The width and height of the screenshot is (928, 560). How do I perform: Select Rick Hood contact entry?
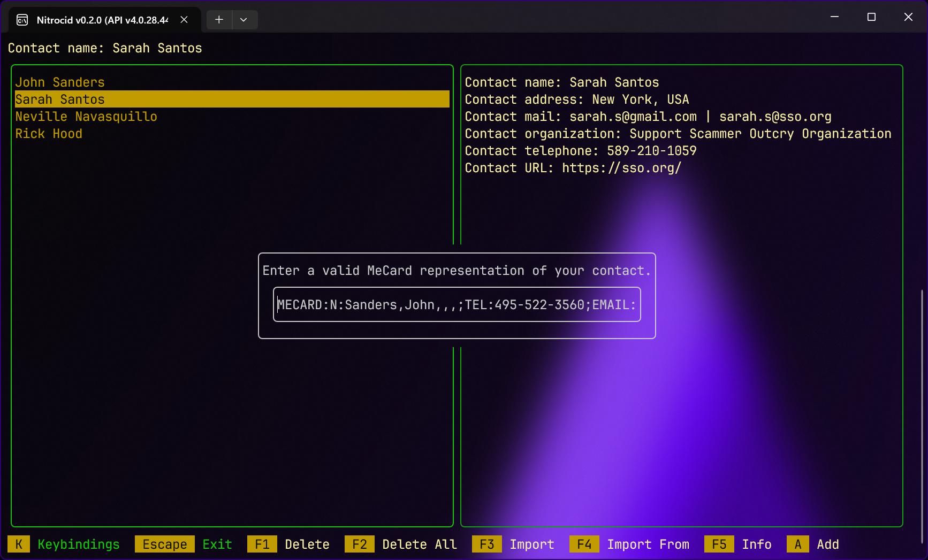point(49,134)
